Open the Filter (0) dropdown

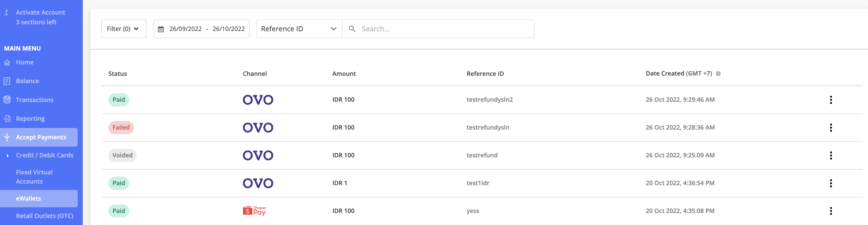(123, 29)
